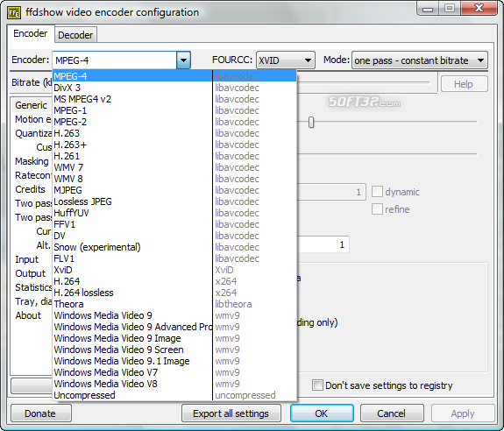The image size is (504, 431).
Task: Select Windows Media Video 9 Screen
Action: [174, 350]
